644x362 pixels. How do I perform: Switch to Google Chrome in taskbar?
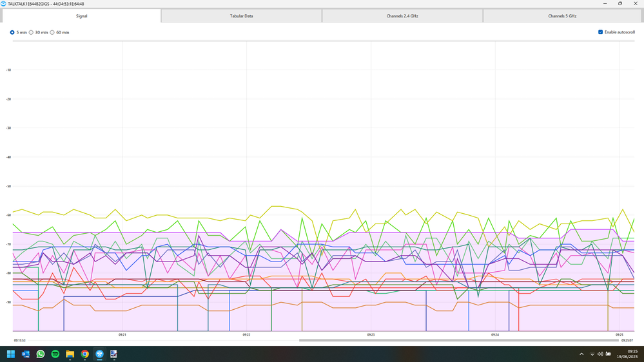(x=85, y=354)
